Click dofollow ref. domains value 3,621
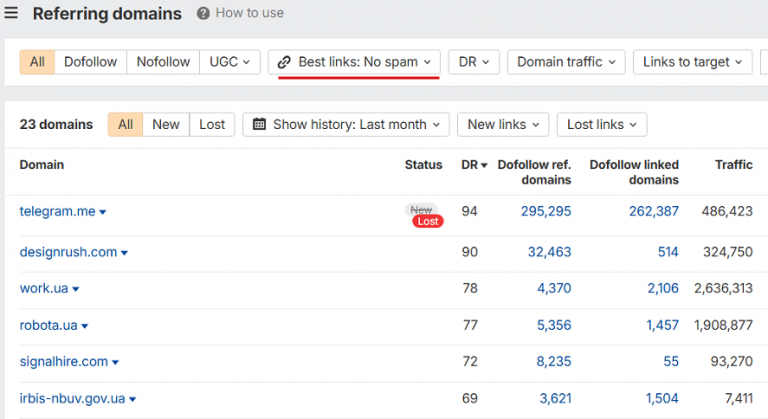 [555, 398]
